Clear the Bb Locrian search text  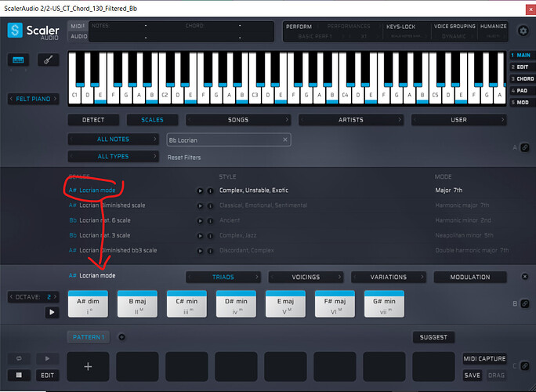click(x=285, y=140)
